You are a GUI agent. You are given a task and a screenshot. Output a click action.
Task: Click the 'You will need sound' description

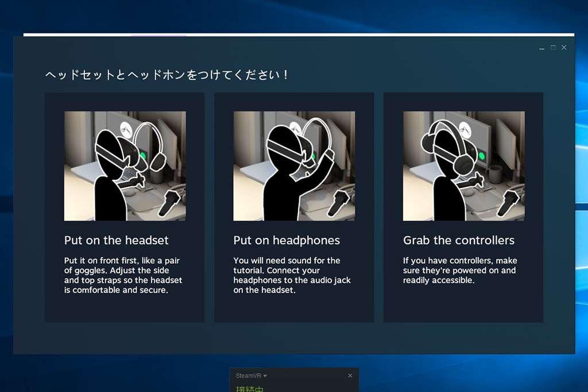pos(292,275)
